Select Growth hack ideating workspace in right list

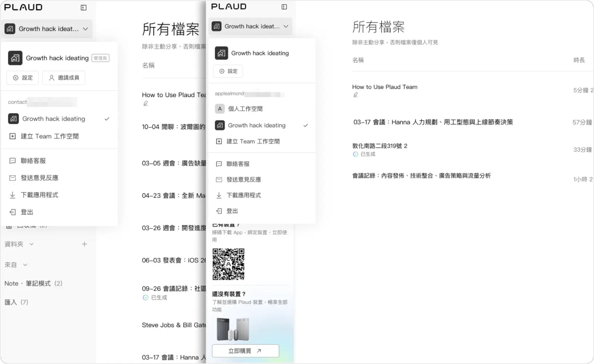coord(261,125)
